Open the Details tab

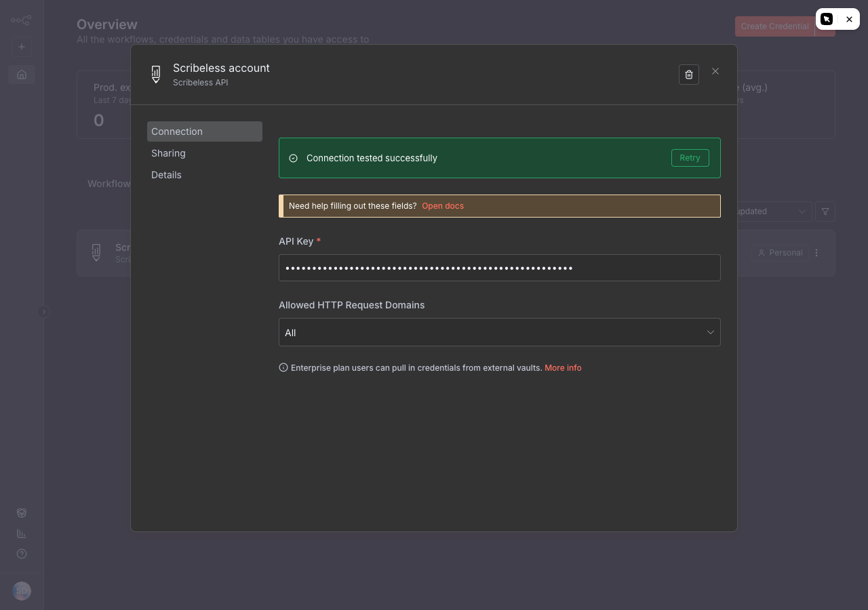205,175
